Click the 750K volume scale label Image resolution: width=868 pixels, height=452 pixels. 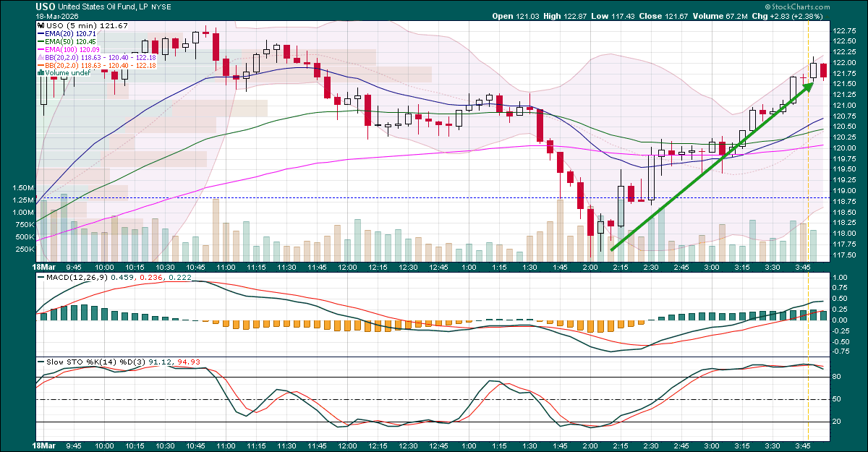pos(23,224)
